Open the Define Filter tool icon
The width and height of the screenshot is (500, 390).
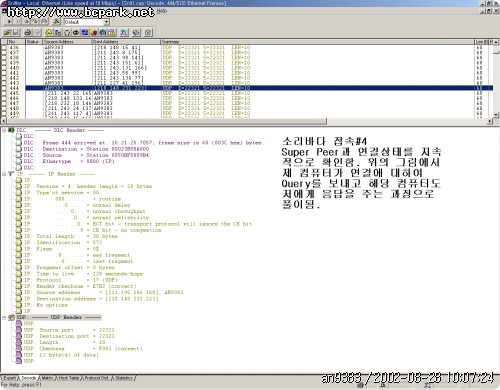56,22
